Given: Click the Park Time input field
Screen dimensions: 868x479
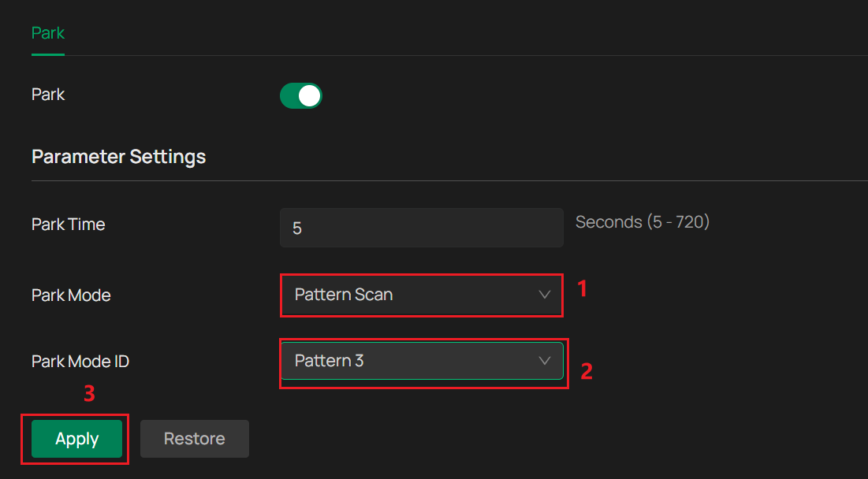Looking at the screenshot, I should (x=422, y=227).
